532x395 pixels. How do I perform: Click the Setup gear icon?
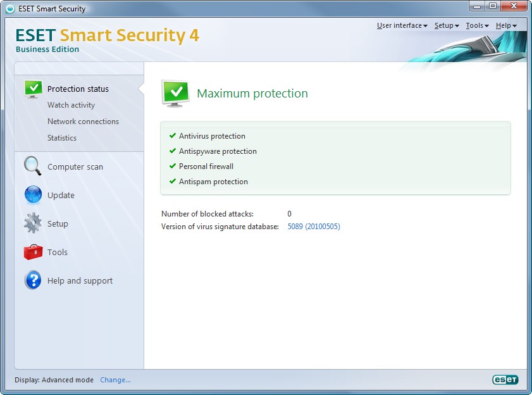32,223
